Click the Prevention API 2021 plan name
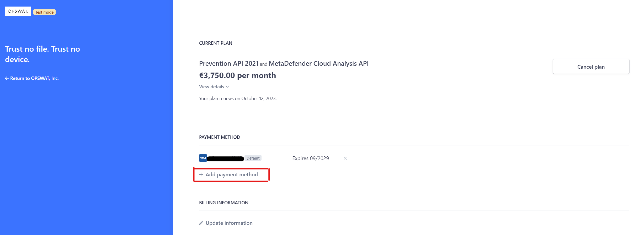This screenshot has height=235, width=644. pos(229,63)
